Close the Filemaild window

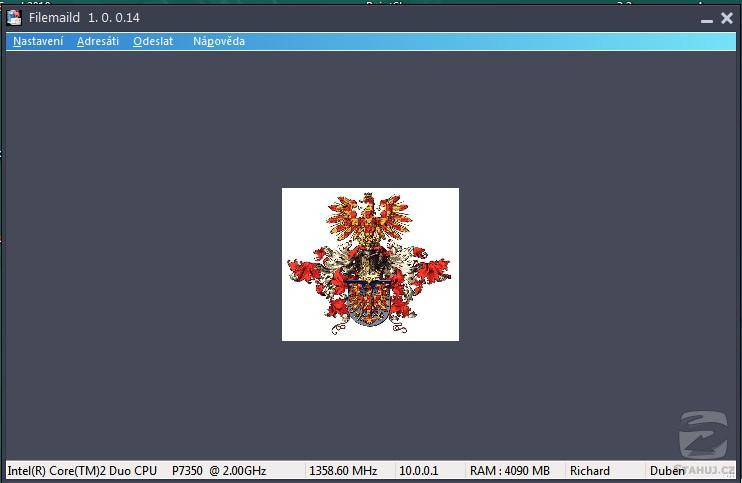pos(727,18)
